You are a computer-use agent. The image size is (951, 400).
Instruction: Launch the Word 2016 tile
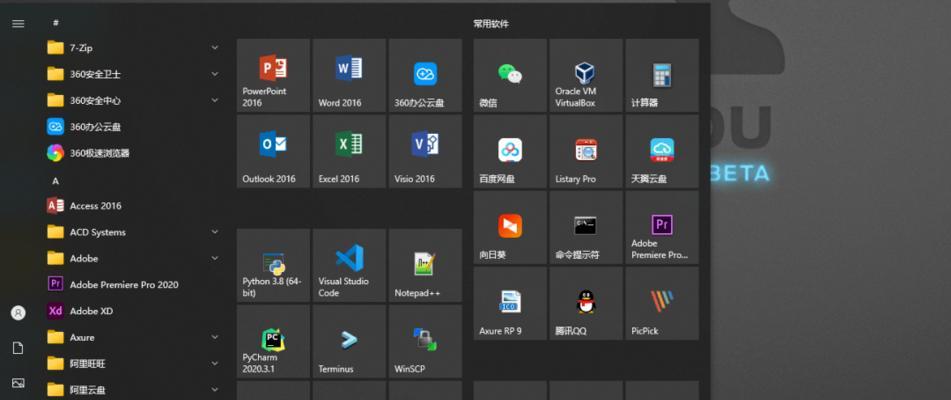pos(349,76)
